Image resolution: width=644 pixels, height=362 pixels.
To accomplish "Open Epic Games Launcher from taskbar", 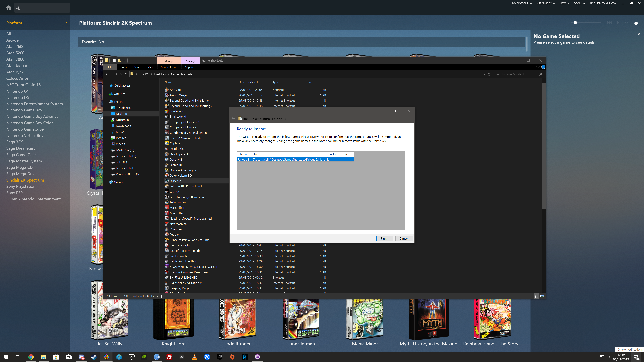I will pos(220,357).
